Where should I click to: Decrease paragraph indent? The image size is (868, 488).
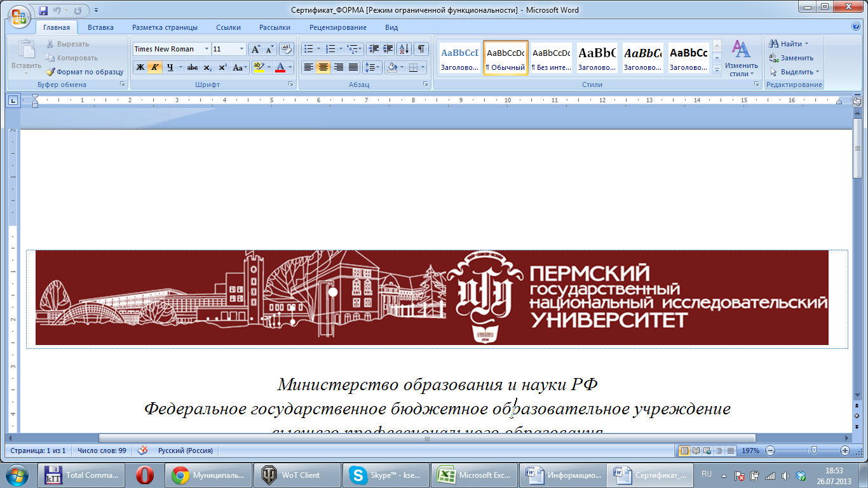pyautogui.click(x=374, y=49)
